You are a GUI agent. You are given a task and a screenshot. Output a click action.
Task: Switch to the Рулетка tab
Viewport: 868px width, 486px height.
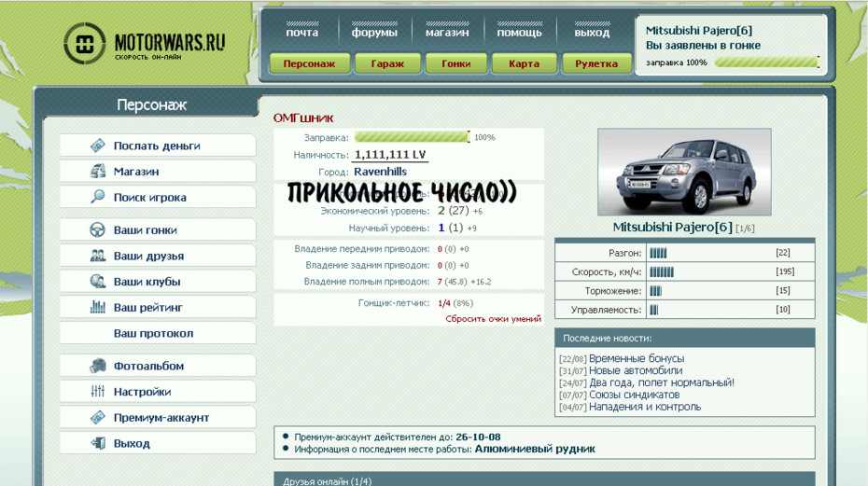click(596, 63)
